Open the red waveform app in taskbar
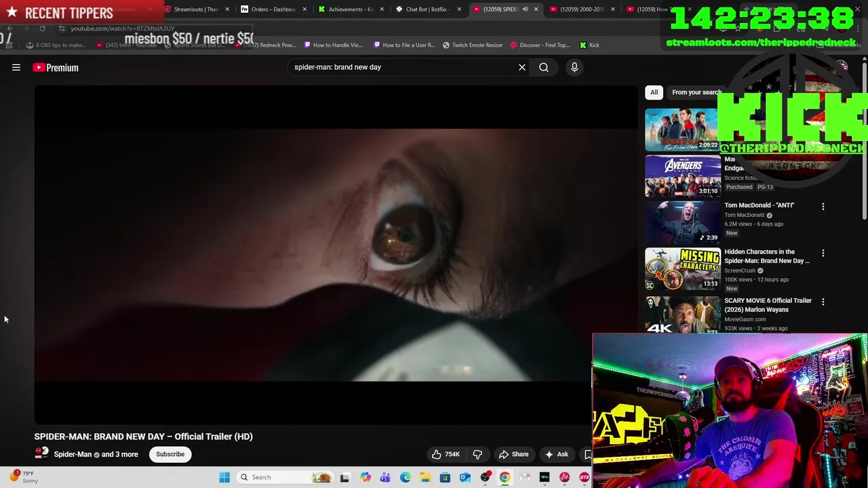Viewport: 868px width, 488px height. [564, 477]
